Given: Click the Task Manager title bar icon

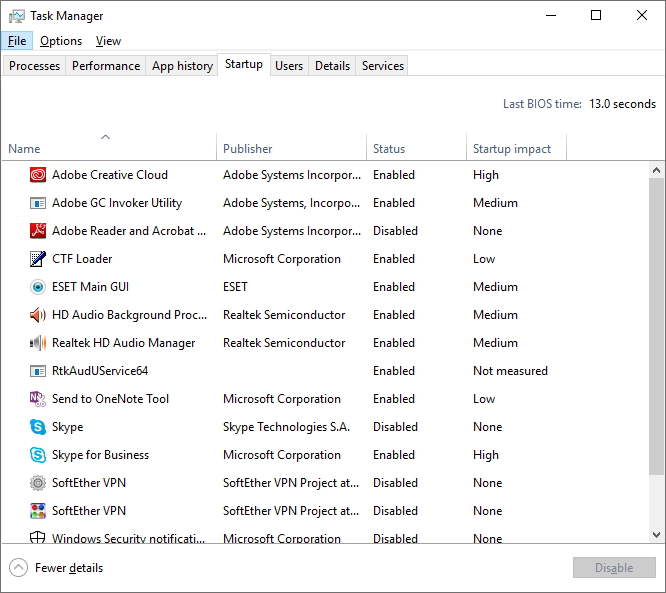Looking at the screenshot, I should pyautogui.click(x=17, y=16).
